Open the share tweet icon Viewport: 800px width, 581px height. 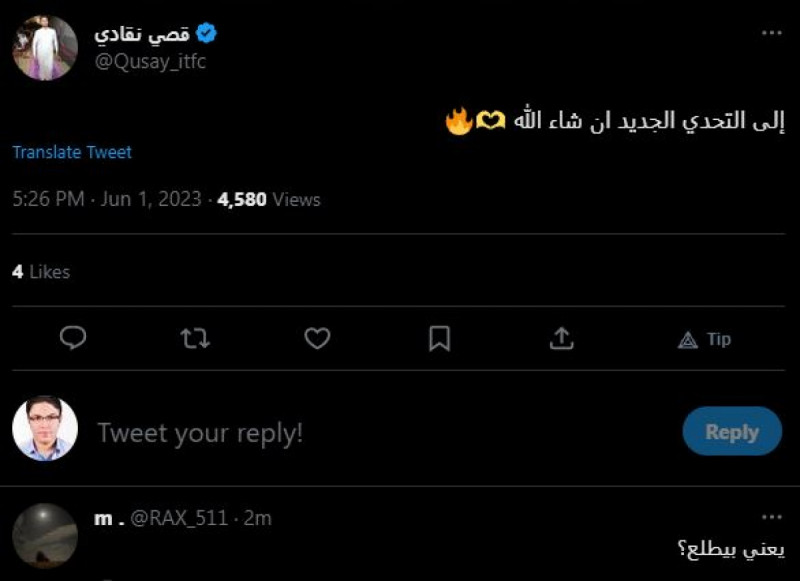click(x=561, y=338)
